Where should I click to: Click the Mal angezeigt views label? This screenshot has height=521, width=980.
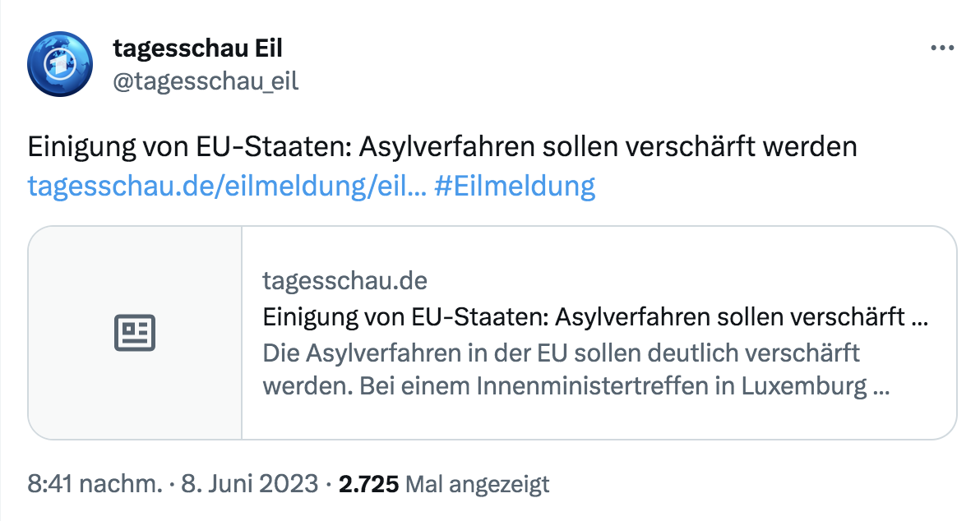(478, 485)
